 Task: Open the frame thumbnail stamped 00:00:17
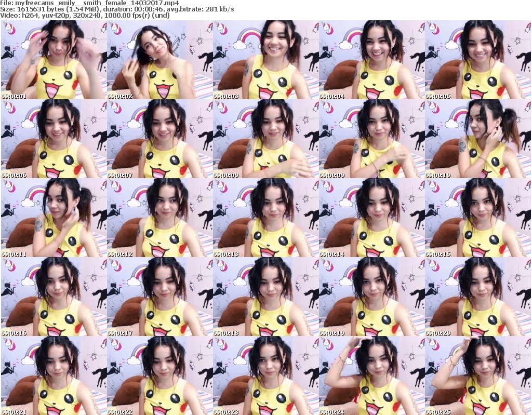160,297
